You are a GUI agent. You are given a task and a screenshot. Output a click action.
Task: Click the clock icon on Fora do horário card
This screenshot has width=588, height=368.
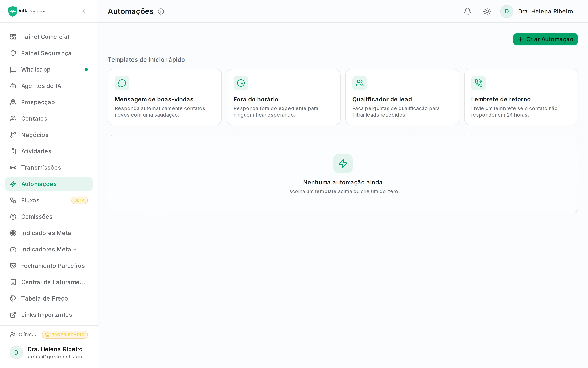pyautogui.click(x=241, y=83)
